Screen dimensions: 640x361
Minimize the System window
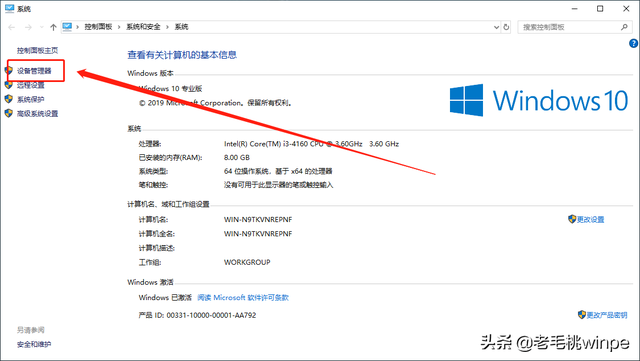[x=575, y=9]
